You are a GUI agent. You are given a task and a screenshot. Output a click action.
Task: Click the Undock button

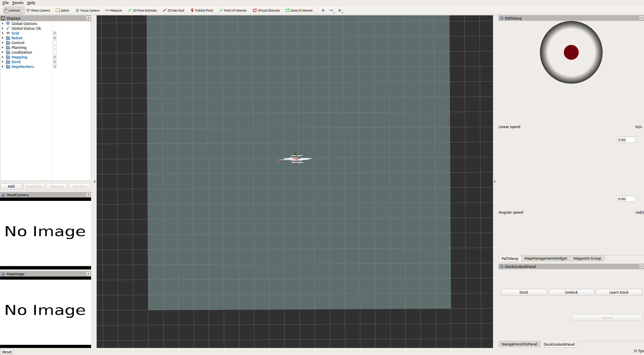click(x=571, y=292)
